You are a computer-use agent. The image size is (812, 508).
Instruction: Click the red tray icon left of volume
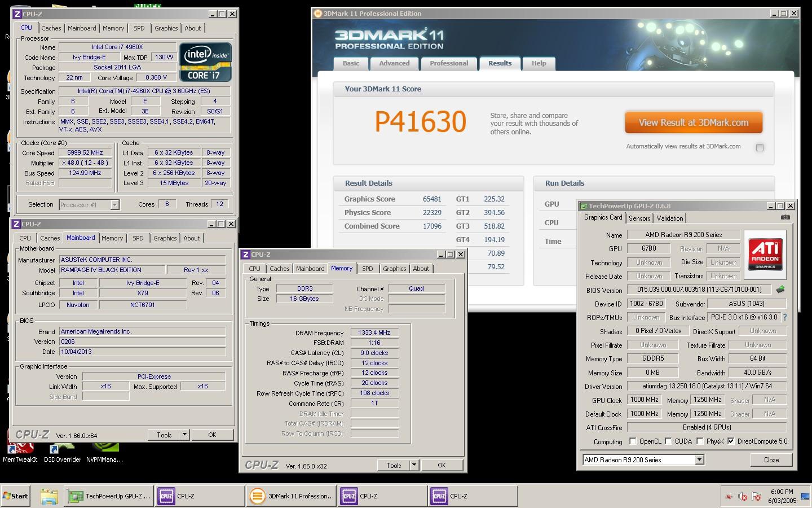[729, 497]
